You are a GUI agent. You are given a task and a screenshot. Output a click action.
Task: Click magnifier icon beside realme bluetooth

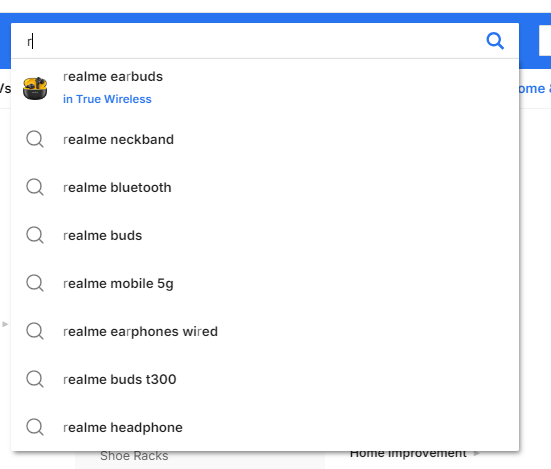[x=35, y=187]
